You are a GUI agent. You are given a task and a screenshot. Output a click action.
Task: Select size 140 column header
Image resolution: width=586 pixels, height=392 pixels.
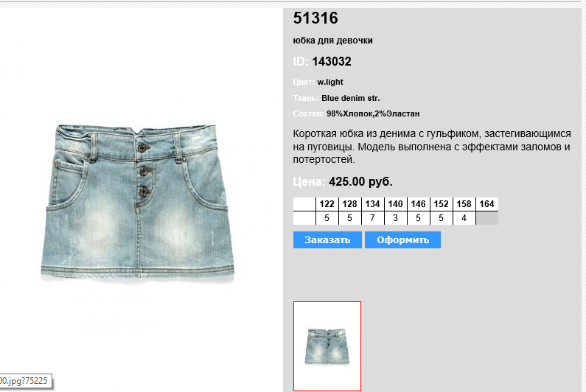[x=395, y=204]
